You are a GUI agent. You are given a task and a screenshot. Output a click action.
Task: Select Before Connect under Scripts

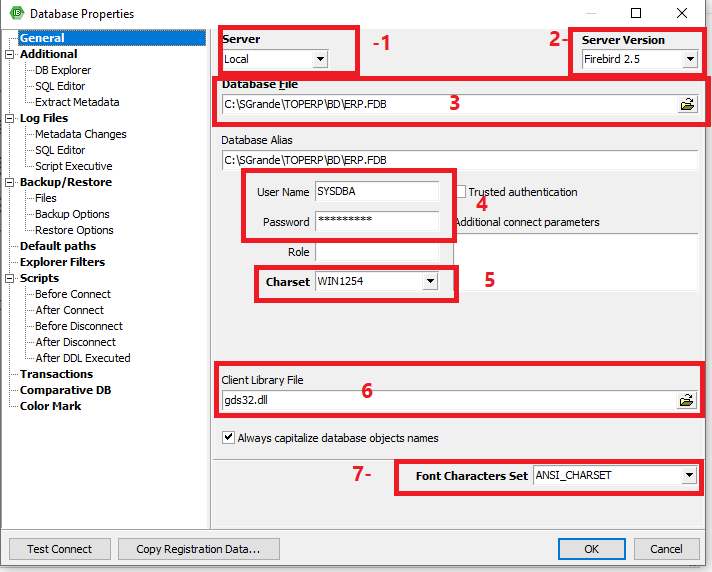[72, 294]
